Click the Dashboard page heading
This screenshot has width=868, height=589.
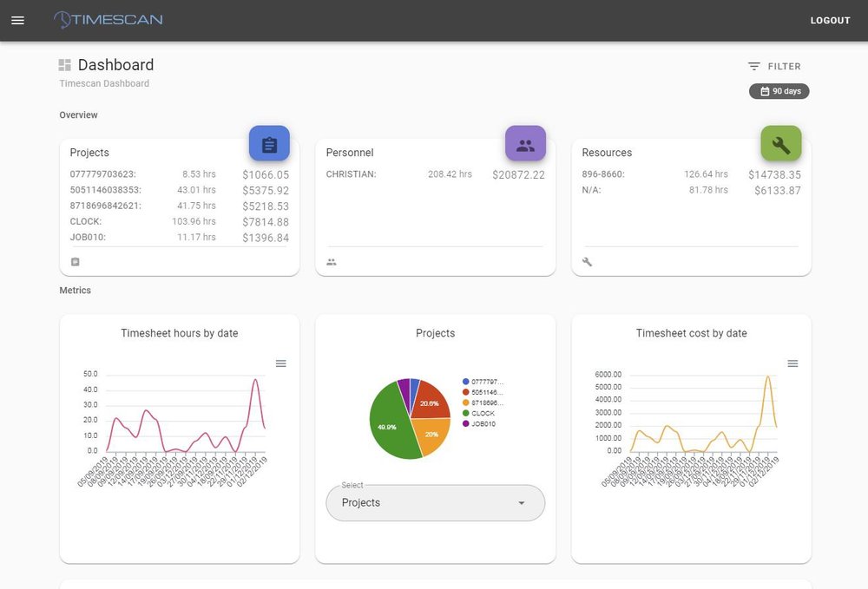point(115,65)
